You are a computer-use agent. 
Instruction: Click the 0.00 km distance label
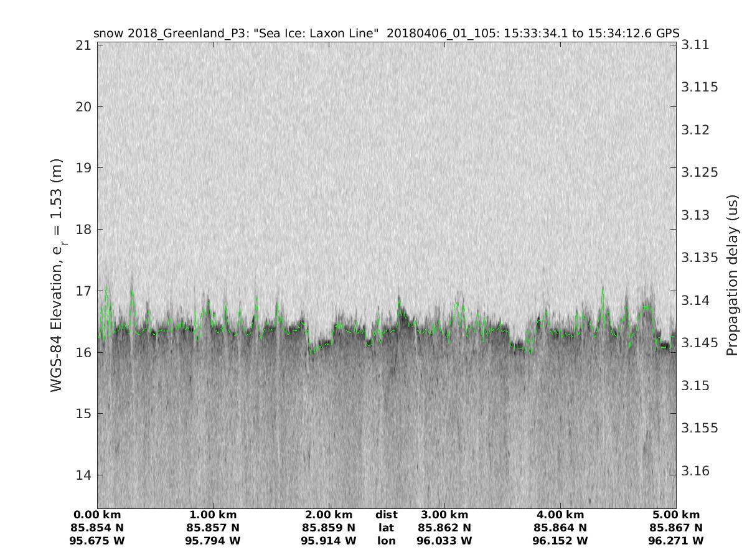97,515
